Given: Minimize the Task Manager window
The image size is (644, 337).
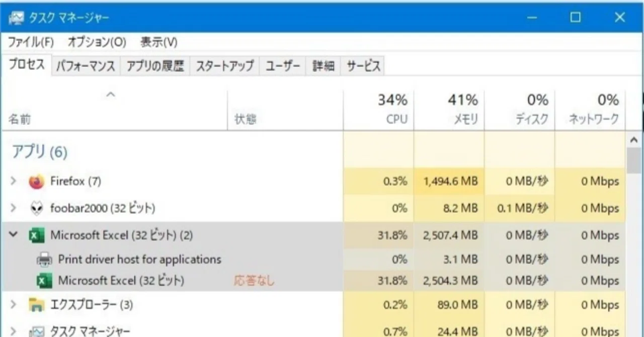Looking at the screenshot, I should point(532,18).
